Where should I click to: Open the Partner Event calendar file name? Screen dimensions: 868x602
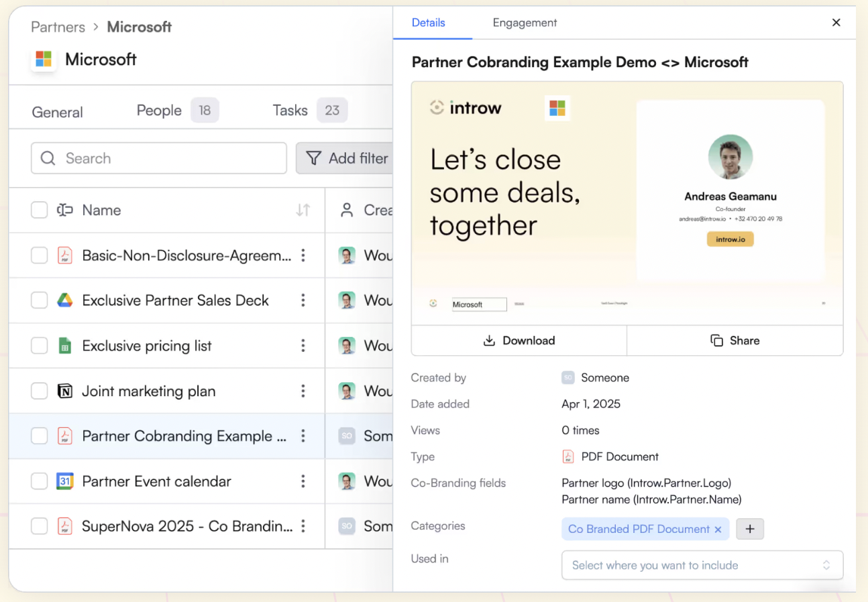pos(157,481)
